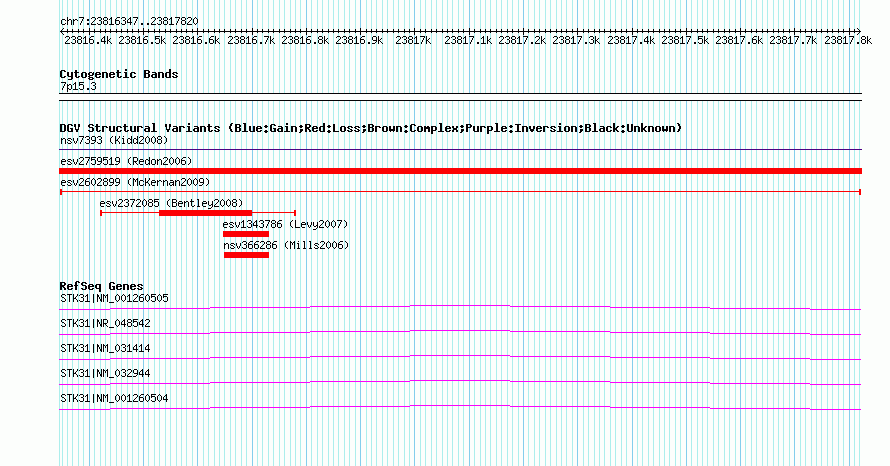890x466 pixels.
Task: Click the red esv1343786 Levy2007 bar
Action: click(246, 234)
